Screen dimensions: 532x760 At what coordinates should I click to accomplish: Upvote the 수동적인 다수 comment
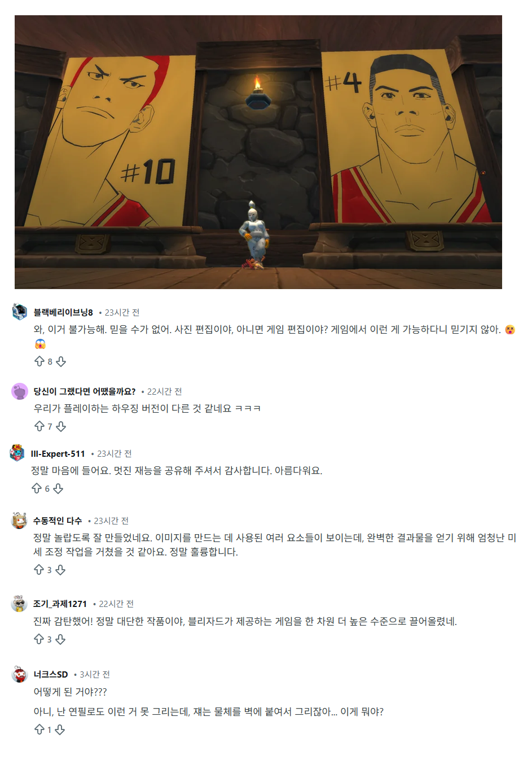point(39,570)
